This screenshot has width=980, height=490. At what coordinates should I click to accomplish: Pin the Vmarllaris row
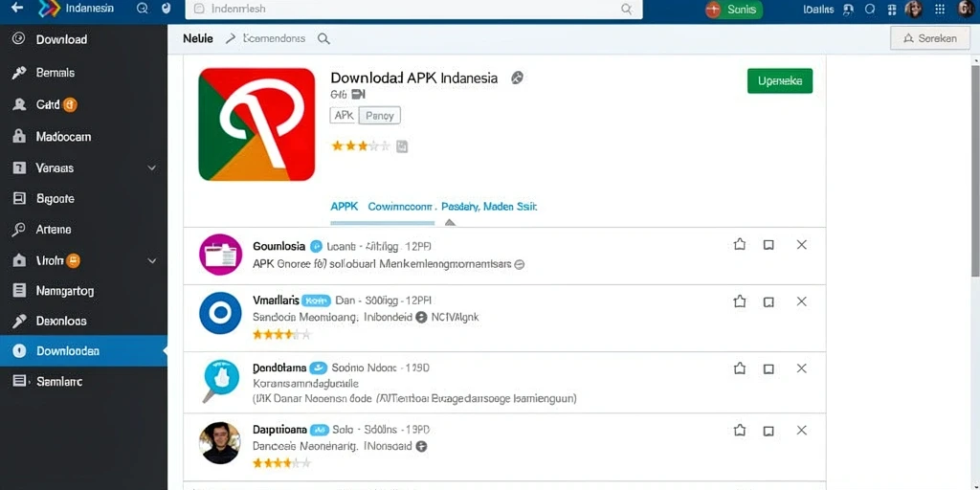(740, 301)
